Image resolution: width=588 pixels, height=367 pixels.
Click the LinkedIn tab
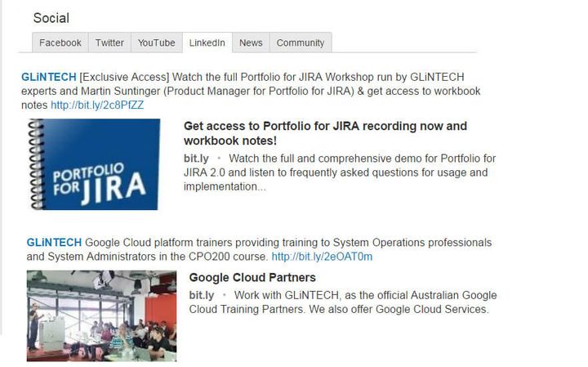(207, 43)
